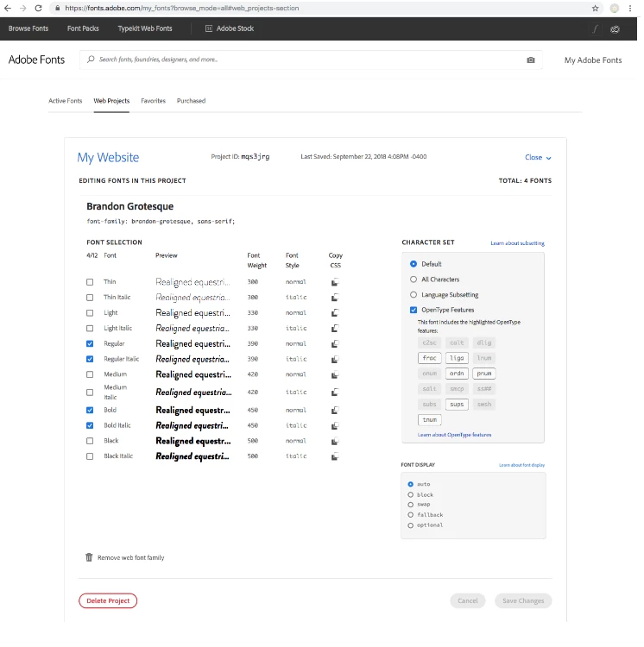Image resolution: width=644 pixels, height=647 pixels.
Task: Click the browser address bar URL
Action: tap(181, 9)
